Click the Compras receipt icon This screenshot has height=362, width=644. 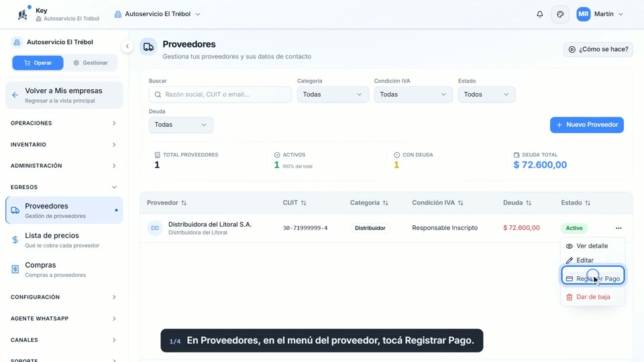(x=15, y=269)
